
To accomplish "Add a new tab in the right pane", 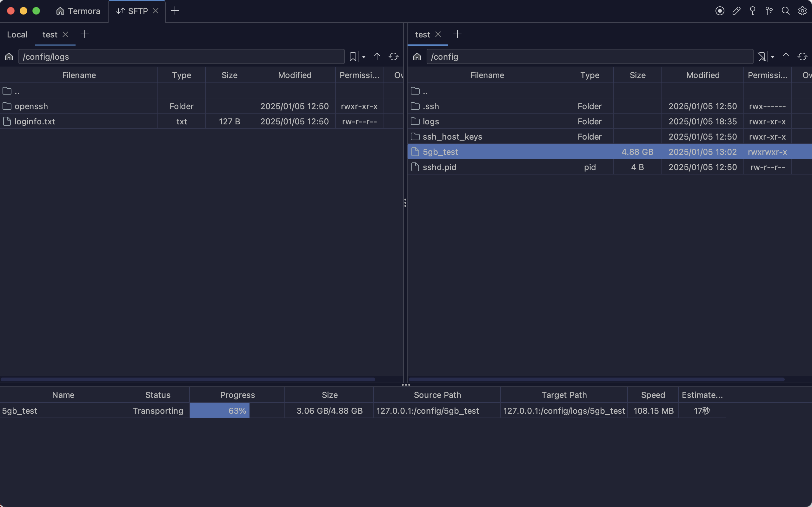I will pyautogui.click(x=457, y=34).
